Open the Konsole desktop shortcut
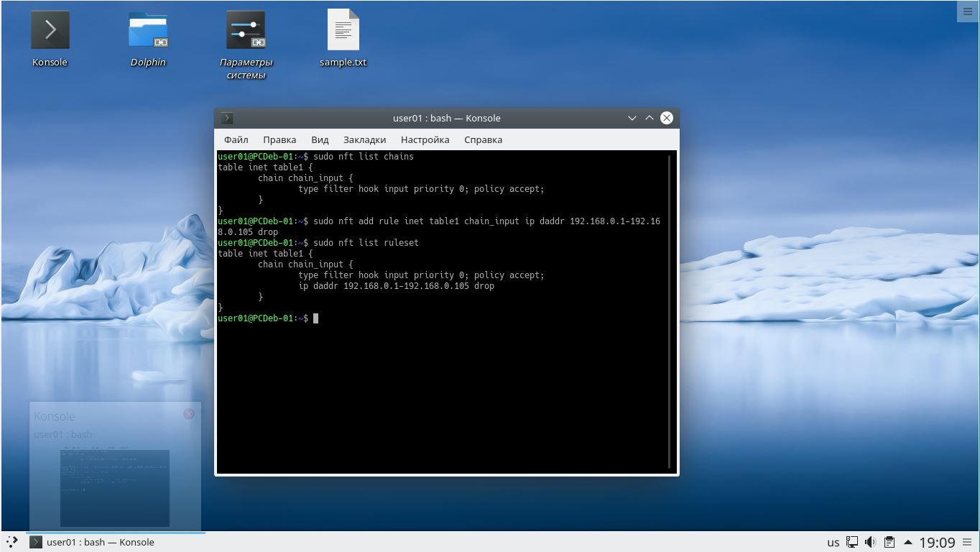Screen dimensions: 980x552 50,31
